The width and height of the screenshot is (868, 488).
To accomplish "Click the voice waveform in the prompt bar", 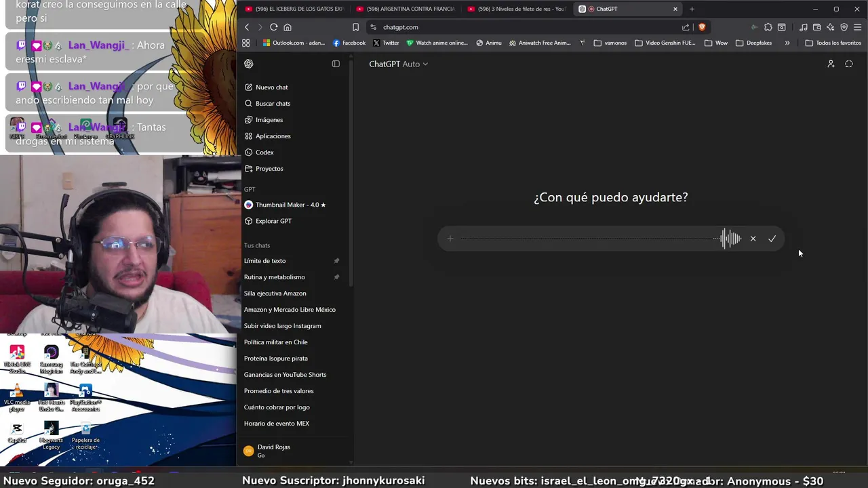I will click(x=729, y=239).
